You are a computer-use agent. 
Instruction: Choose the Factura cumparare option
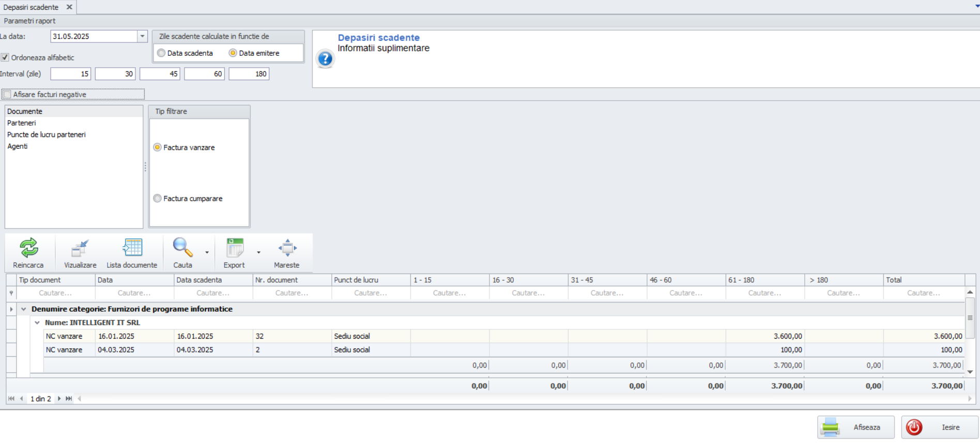pos(158,198)
